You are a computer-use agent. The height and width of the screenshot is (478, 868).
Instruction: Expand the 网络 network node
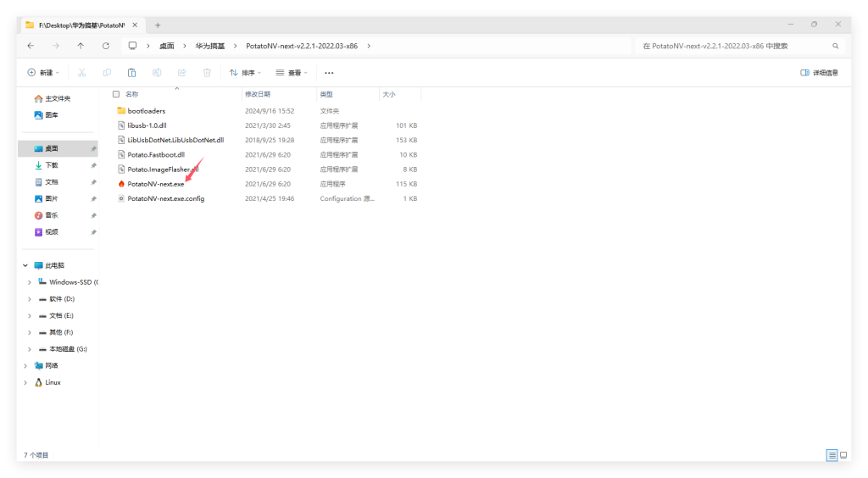point(25,365)
